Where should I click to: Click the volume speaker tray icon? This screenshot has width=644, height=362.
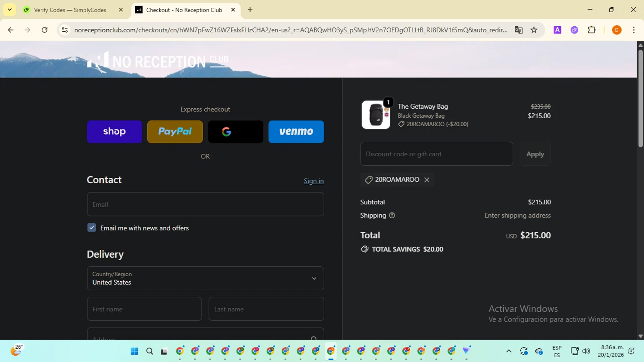(x=586, y=351)
